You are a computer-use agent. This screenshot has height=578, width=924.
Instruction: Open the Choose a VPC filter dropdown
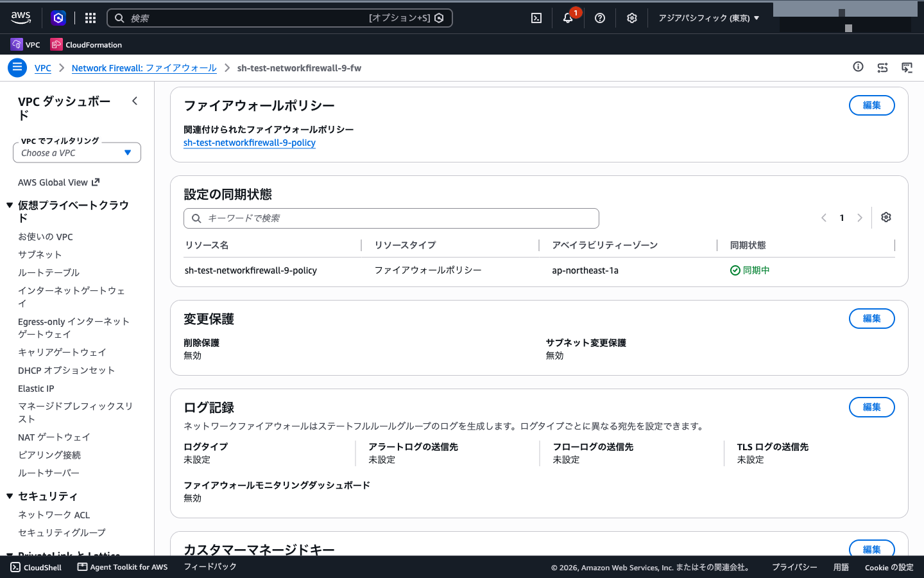click(x=77, y=153)
